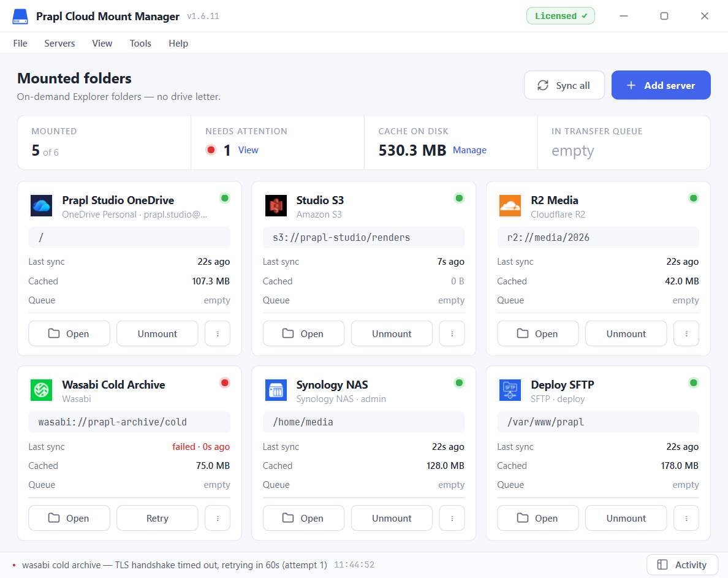The height and width of the screenshot is (578, 728).
Task: Click the green status dot on Studio S3
Action: pyautogui.click(x=459, y=198)
